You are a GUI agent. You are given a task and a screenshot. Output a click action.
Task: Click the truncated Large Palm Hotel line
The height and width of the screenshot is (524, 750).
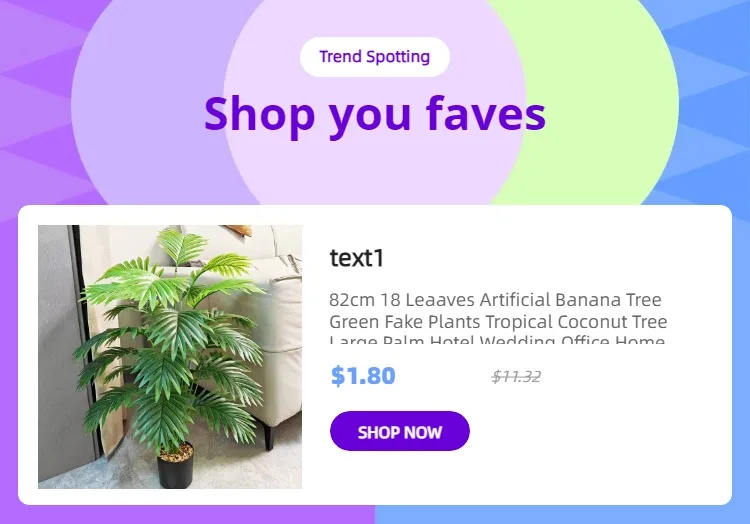click(x=496, y=340)
